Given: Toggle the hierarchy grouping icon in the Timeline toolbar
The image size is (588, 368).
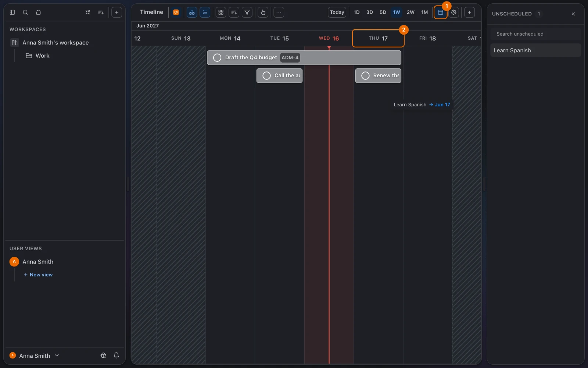Looking at the screenshot, I should click(x=192, y=12).
